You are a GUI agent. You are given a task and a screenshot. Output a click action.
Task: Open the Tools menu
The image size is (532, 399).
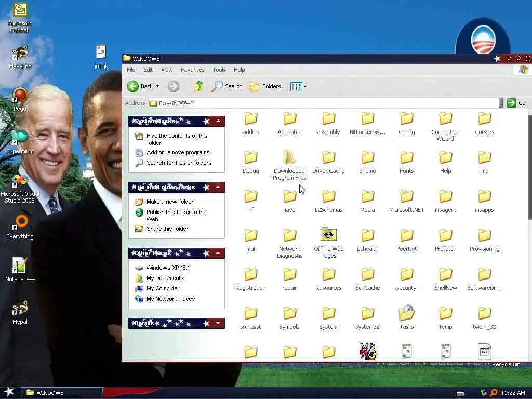[219, 70]
